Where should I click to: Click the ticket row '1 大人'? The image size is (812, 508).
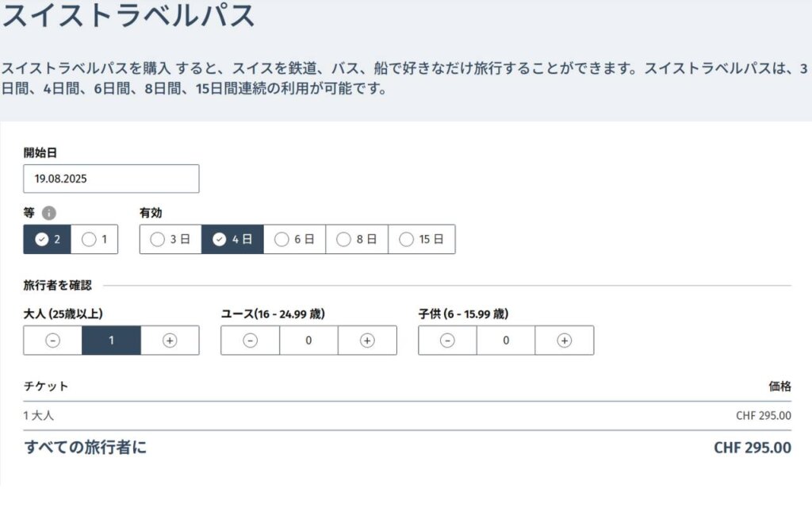point(407,416)
